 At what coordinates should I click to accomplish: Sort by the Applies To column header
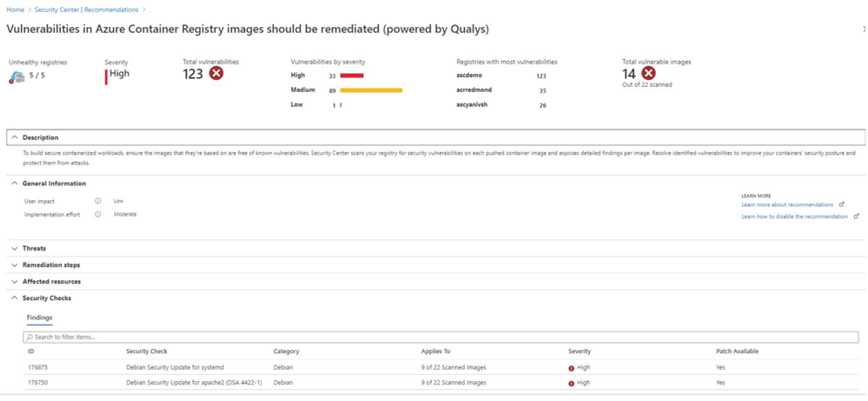tap(435, 351)
